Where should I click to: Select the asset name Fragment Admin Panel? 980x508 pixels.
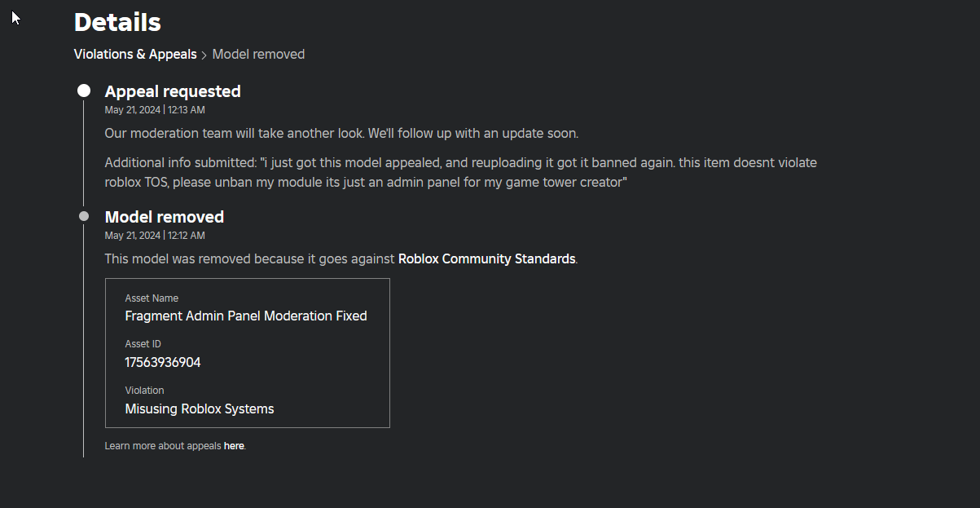[x=245, y=316]
